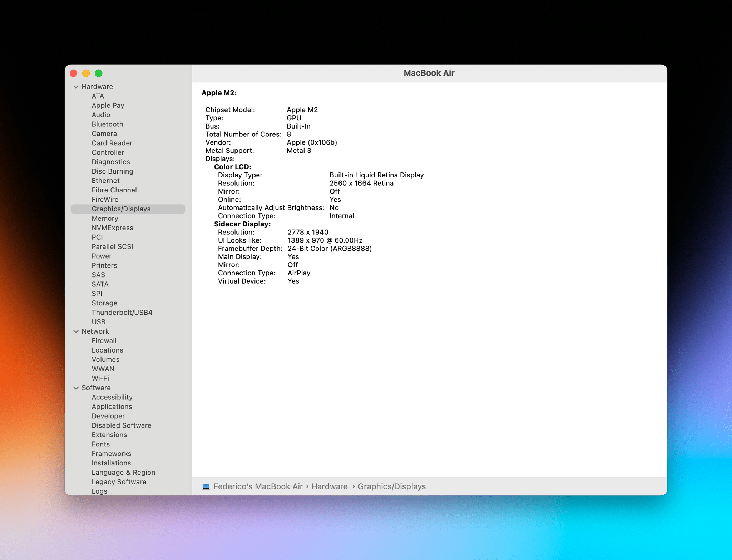Select Frameworks under Software
The width and height of the screenshot is (732, 560).
(111, 454)
